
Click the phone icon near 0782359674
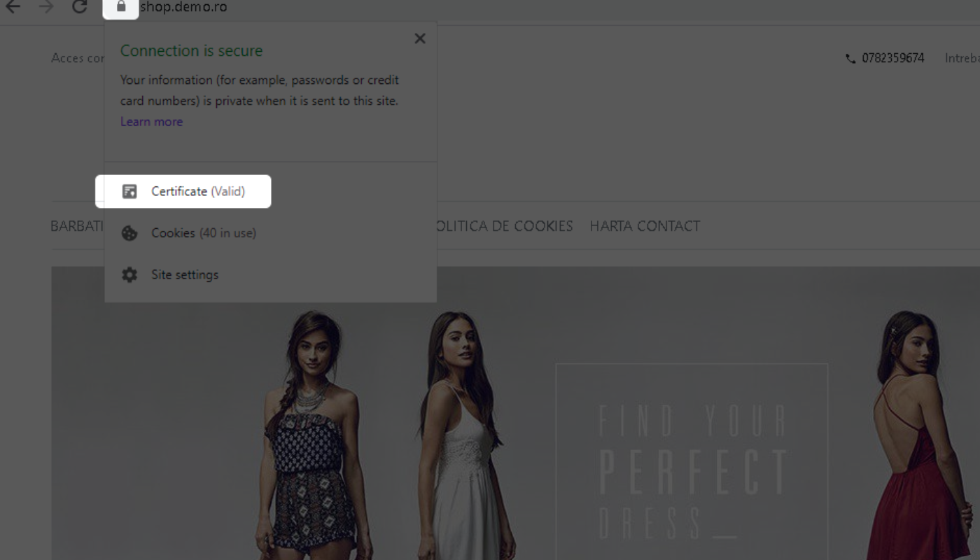(850, 59)
